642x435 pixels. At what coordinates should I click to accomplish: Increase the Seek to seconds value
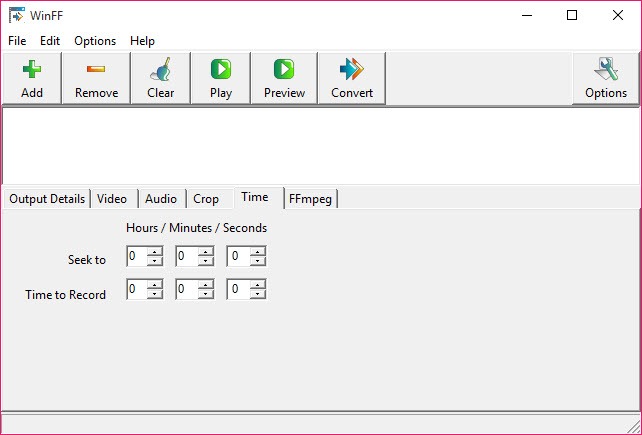point(258,252)
